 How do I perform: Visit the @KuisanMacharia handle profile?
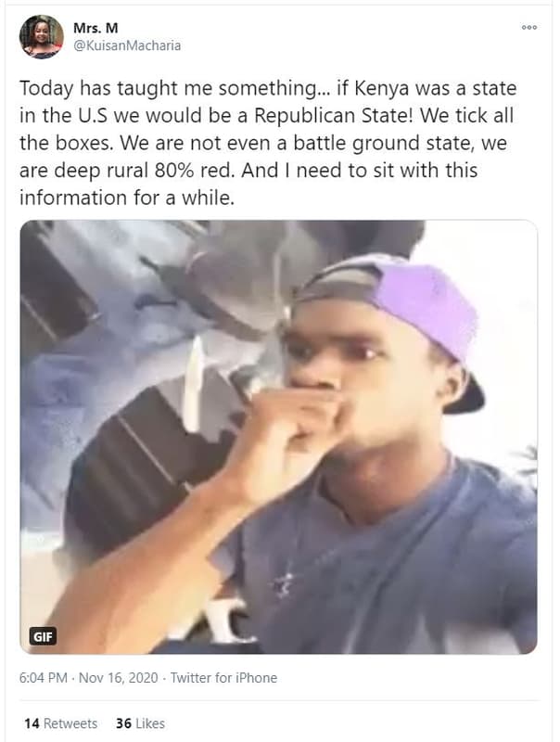point(127,45)
